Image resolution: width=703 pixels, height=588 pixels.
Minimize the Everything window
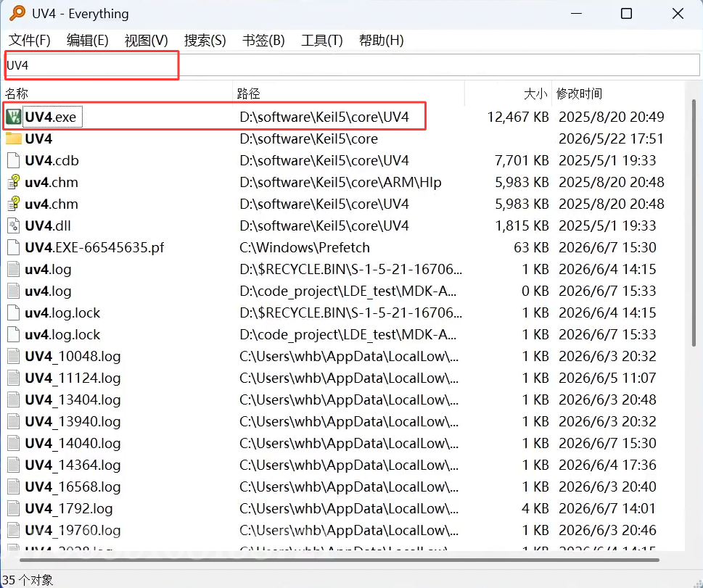pos(576,14)
